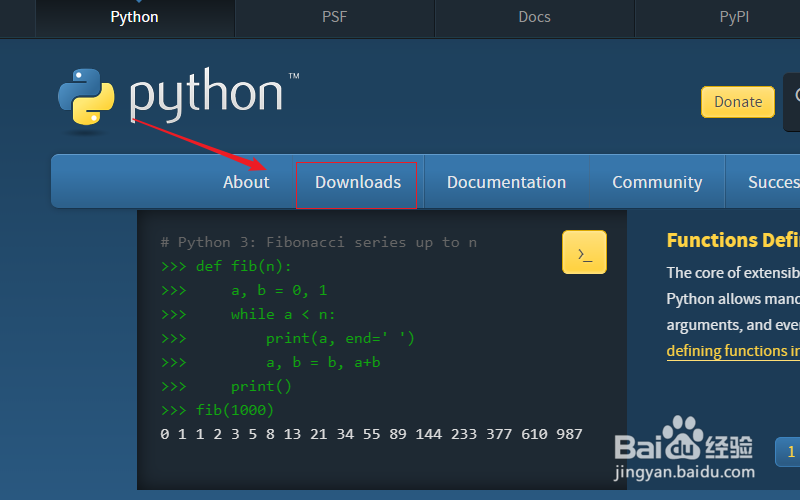Launch the interactive shell yellow button
Viewport: 800px width, 500px height.
tap(584, 252)
